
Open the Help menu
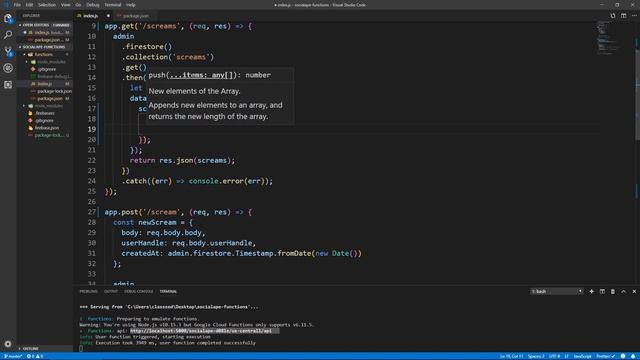tap(131, 5)
